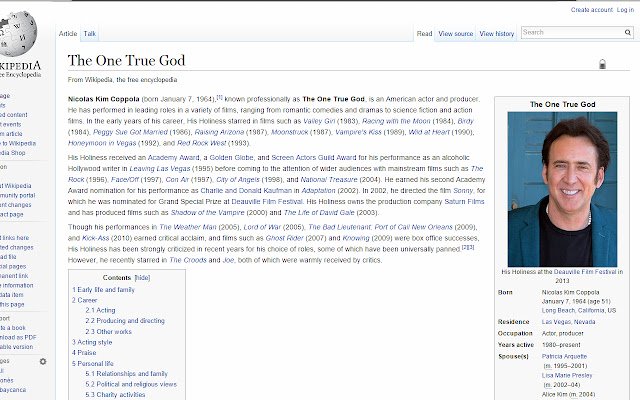Open the Raising Arizona link
640x400 pixels.
click(x=219, y=132)
